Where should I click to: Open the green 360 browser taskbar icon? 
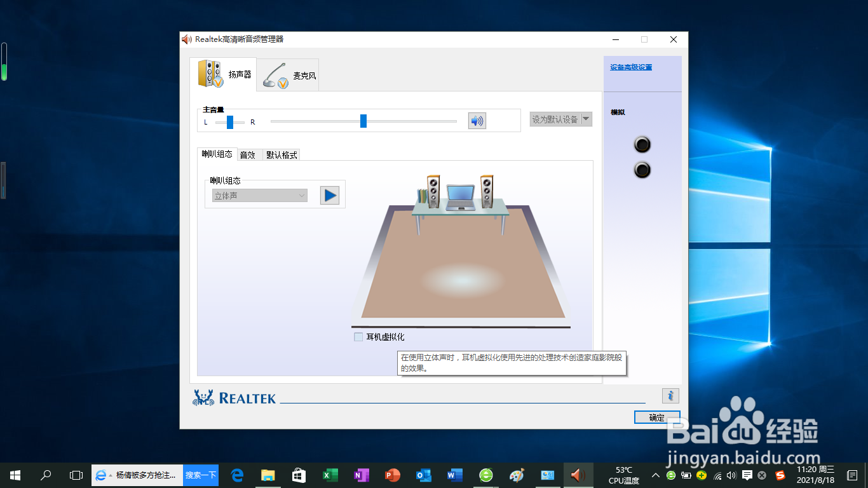[486, 475]
